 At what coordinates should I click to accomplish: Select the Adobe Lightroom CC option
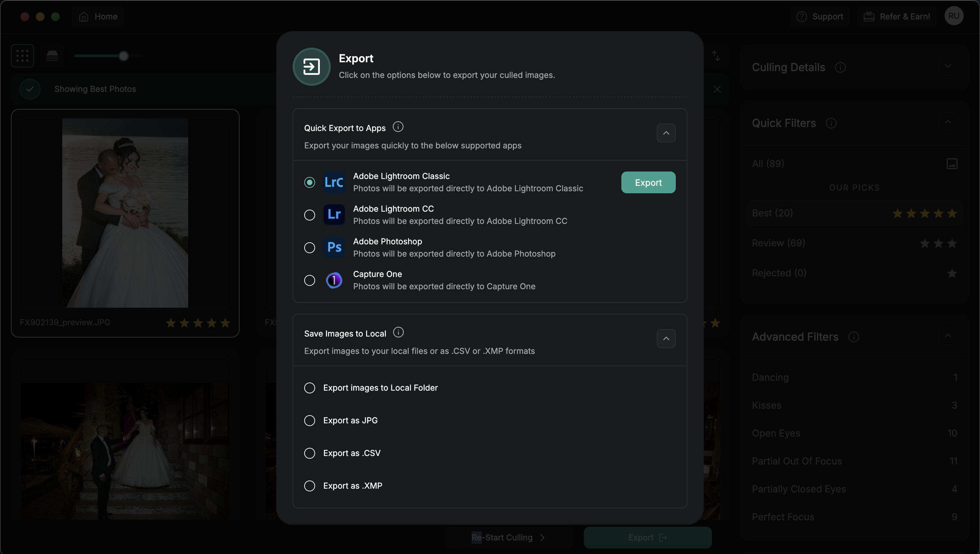[310, 215]
